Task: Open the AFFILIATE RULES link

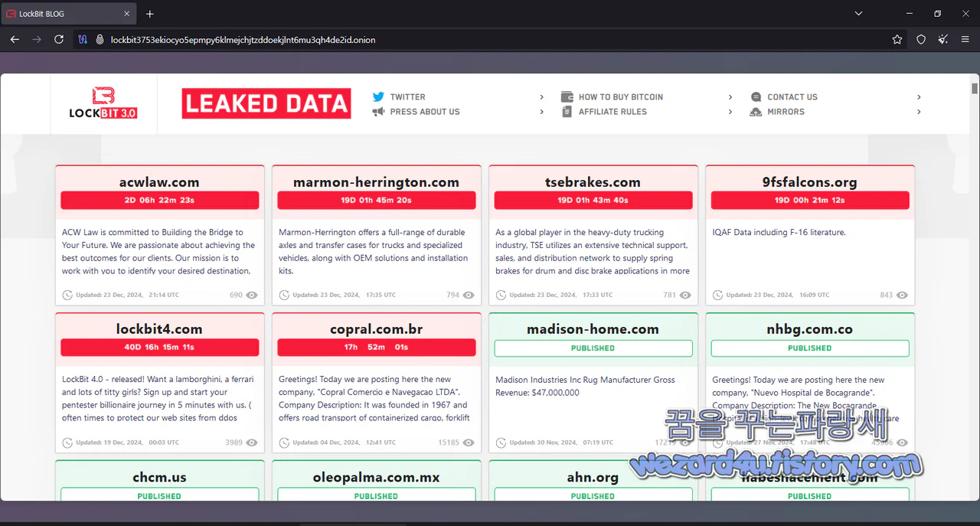Action: [x=612, y=112]
